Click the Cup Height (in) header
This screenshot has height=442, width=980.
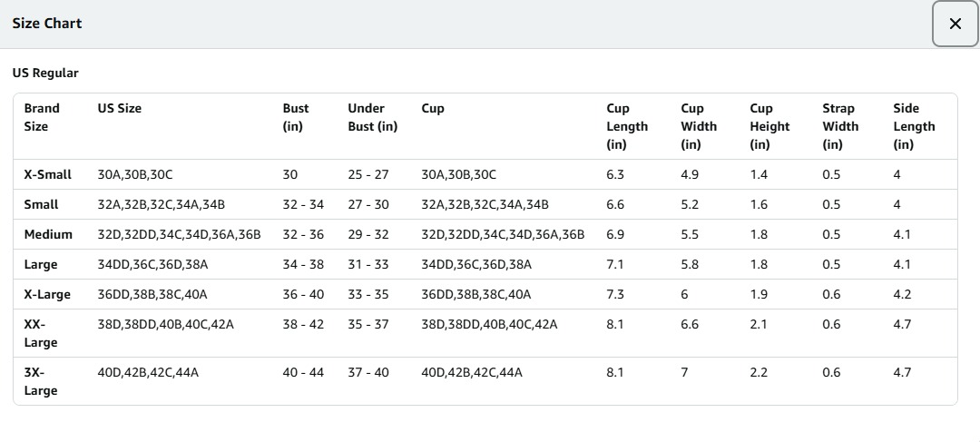[770, 126]
